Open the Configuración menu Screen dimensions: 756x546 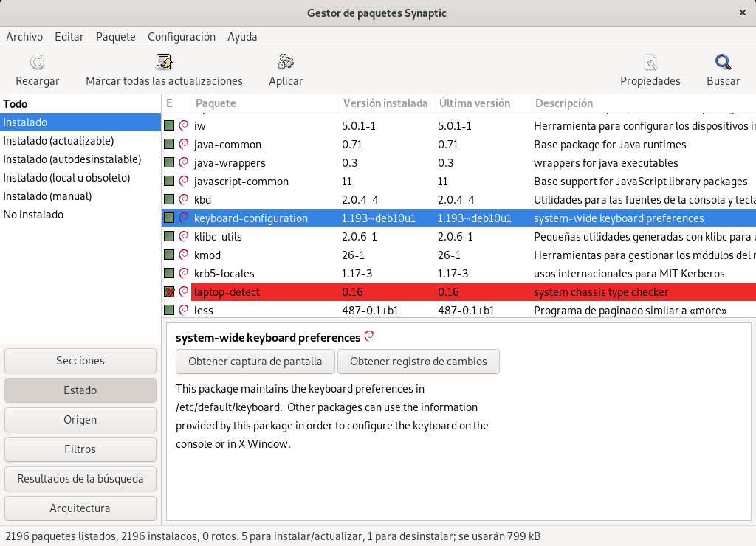182,36
